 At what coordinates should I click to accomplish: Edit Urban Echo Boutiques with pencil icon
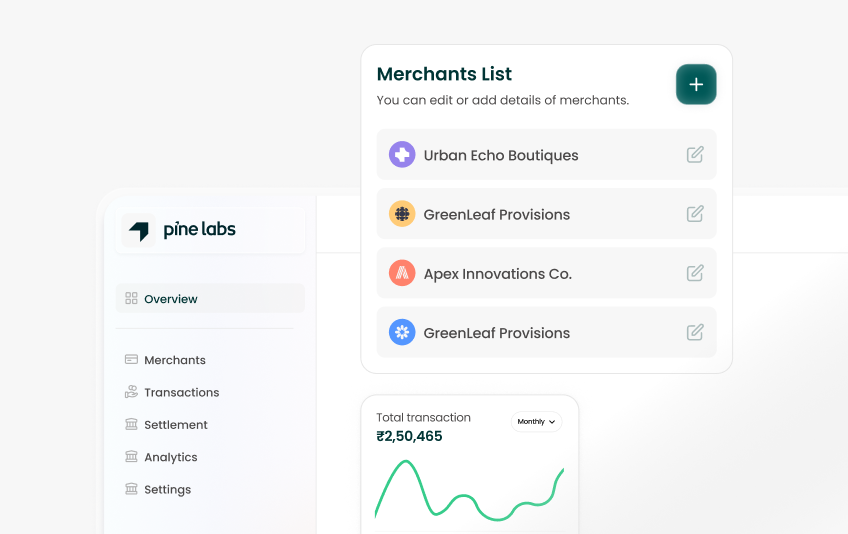pyautogui.click(x=695, y=155)
